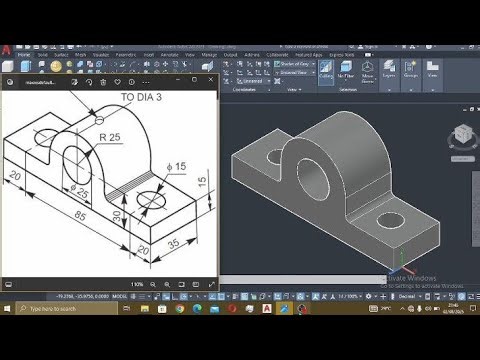
Task: Select the Box solid tool
Action: tap(7, 66)
